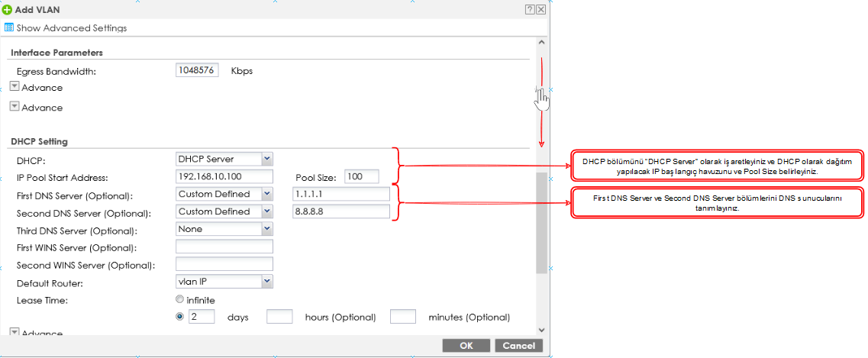The width and height of the screenshot is (868, 358).
Task: Expand the Advance section below Lease Time
Action: point(15,332)
